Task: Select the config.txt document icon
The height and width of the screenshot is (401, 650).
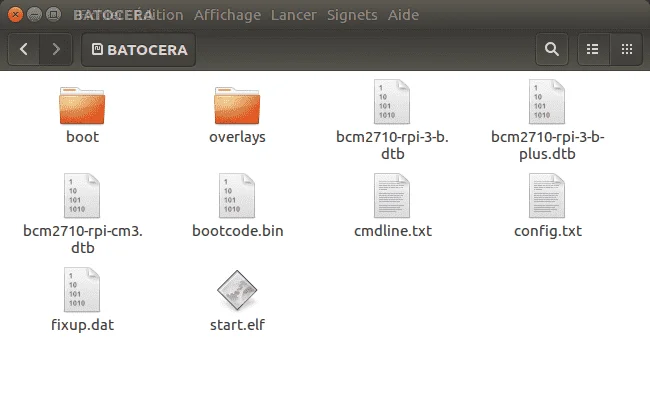Action: 547,196
